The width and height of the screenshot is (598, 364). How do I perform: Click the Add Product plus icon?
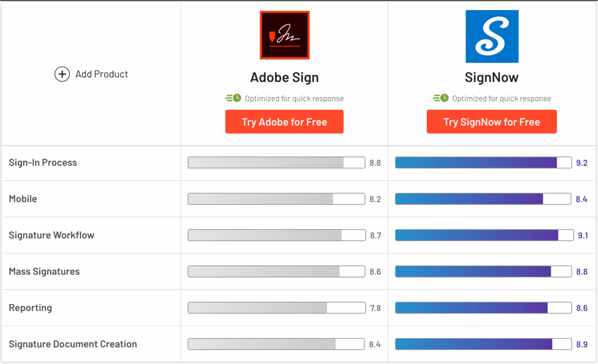coord(62,74)
